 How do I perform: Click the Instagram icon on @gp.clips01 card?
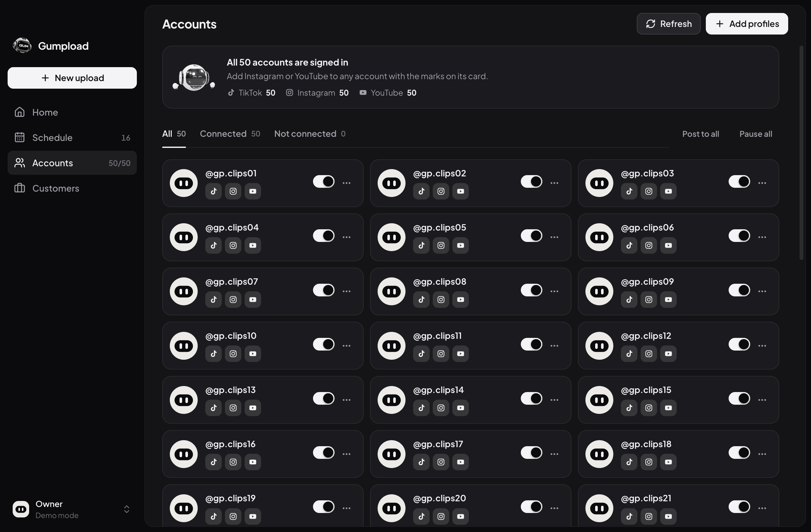[233, 191]
